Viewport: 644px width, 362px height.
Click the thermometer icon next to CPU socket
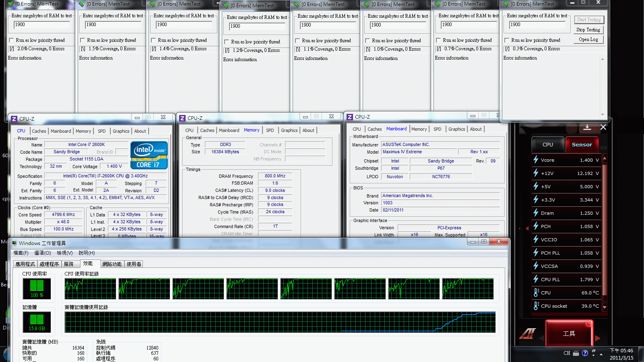536,306
